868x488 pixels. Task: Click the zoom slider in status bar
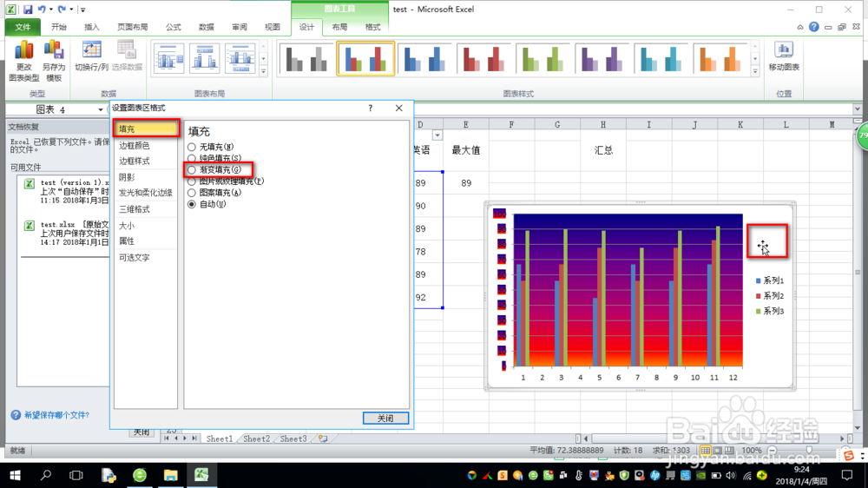(809, 451)
